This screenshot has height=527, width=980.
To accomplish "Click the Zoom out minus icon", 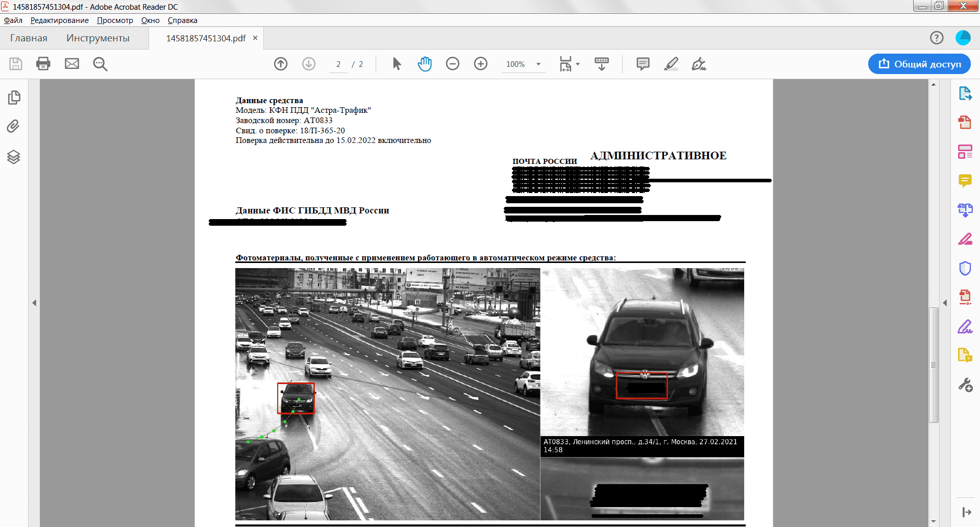I will tap(453, 64).
